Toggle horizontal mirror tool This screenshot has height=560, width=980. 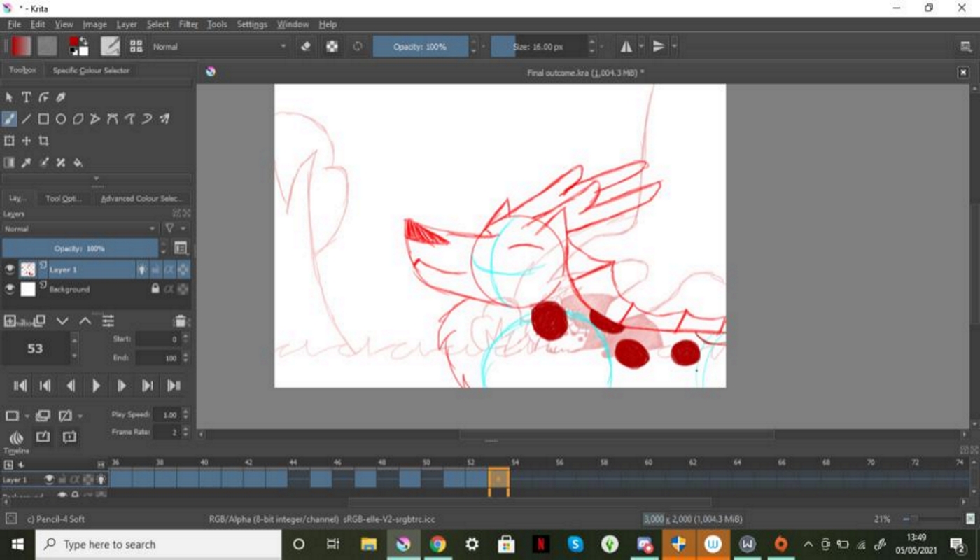click(x=626, y=47)
